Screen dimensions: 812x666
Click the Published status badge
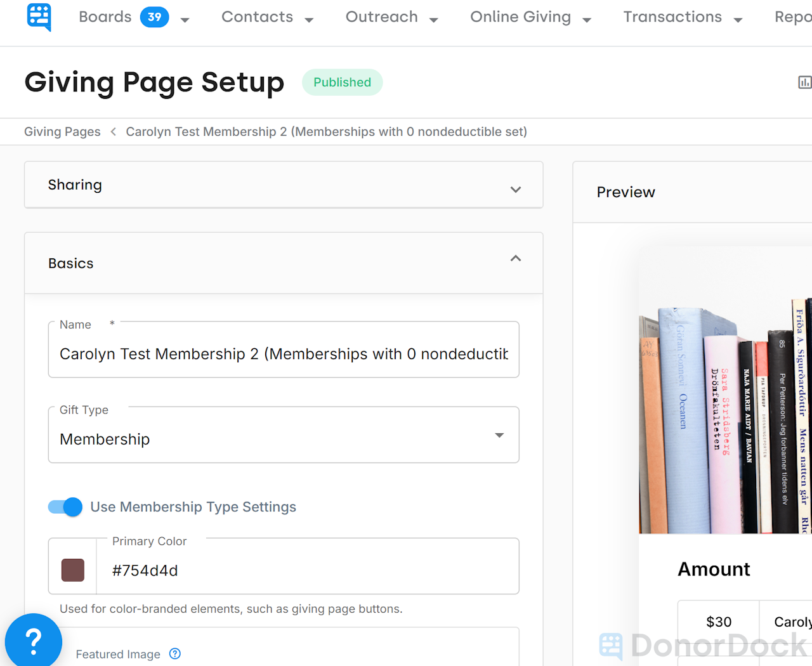point(342,82)
